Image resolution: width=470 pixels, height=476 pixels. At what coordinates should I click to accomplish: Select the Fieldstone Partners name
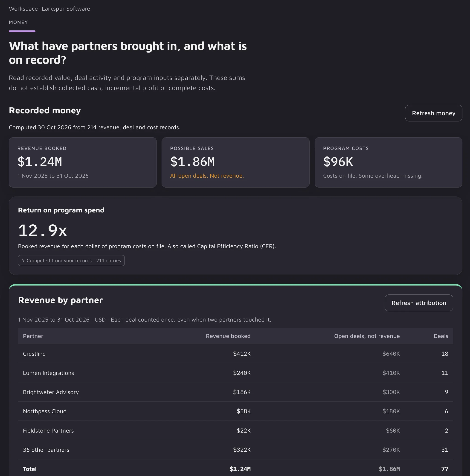pyautogui.click(x=48, y=431)
